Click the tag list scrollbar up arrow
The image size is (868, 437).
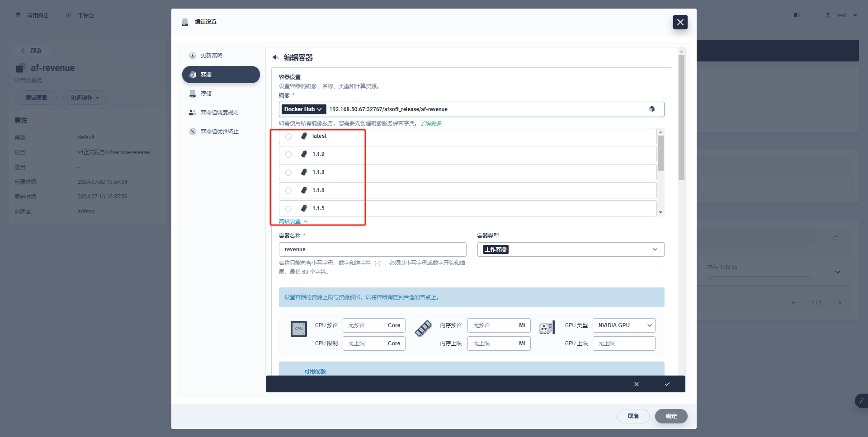pyautogui.click(x=661, y=132)
